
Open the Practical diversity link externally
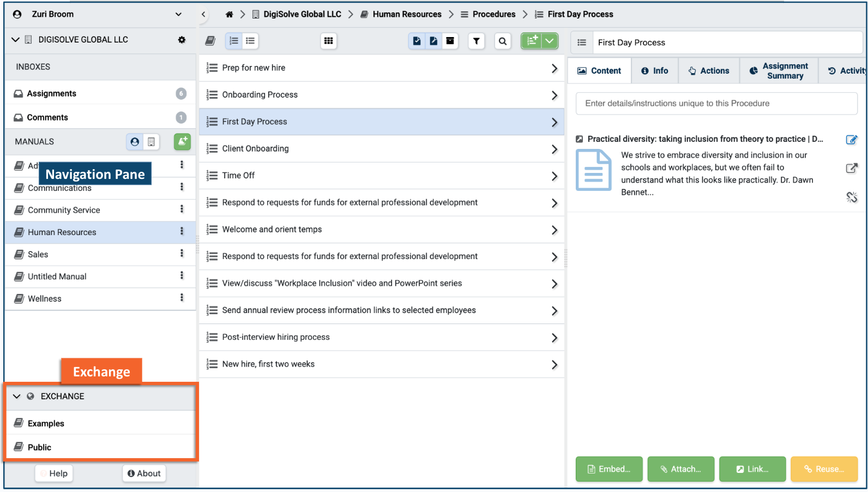click(x=851, y=168)
